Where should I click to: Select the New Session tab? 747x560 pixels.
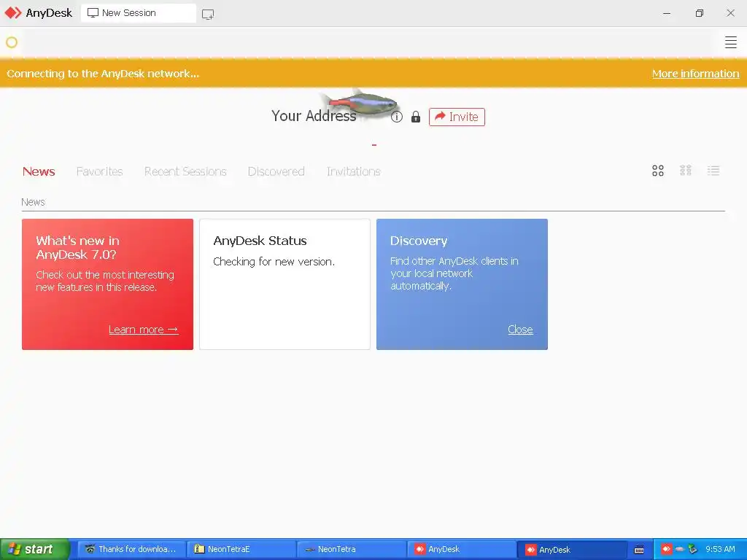coord(138,13)
